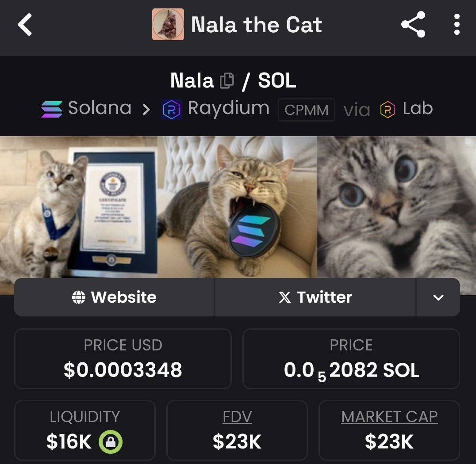The width and height of the screenshot is (476, 464).
Task: Tap the underlined MARKET CAP label
Action: 389,417
